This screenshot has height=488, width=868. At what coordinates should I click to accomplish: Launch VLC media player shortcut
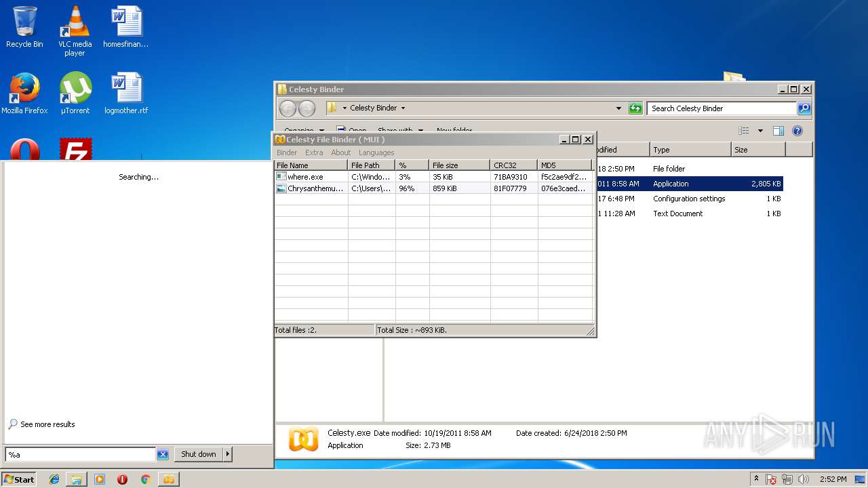75,30
